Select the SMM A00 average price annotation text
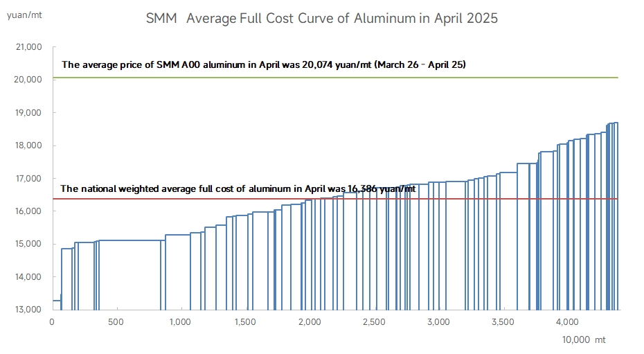This screenshot has height=354, width=644. [264, 64]
